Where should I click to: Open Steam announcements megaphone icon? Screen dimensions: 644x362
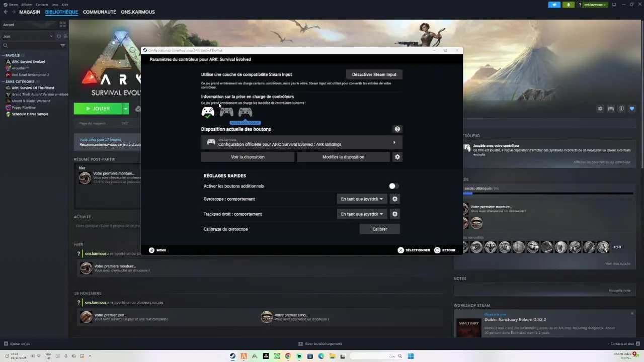554,5
